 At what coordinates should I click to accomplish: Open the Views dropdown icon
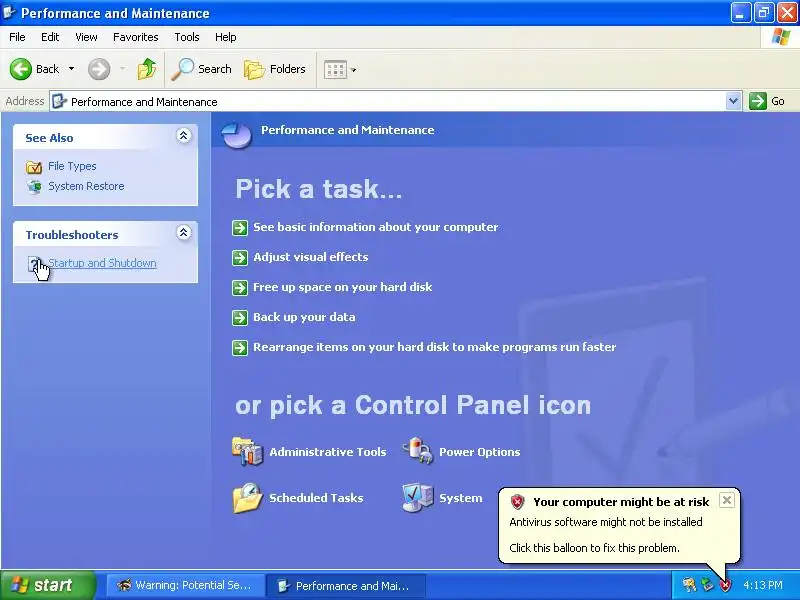click(340, 69)
